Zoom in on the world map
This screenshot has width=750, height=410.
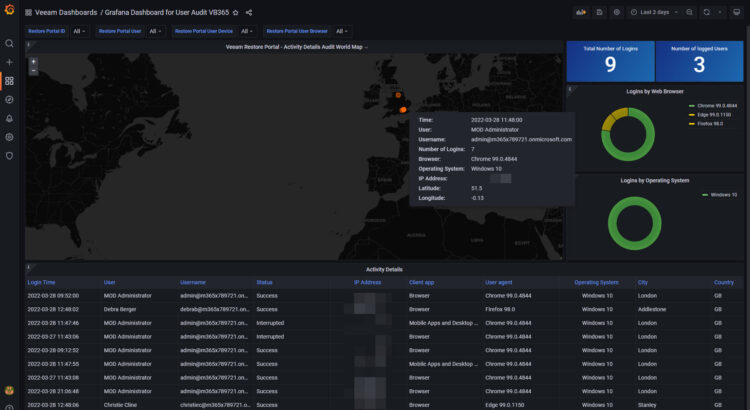pyautogui.click(x=33, y=62)
